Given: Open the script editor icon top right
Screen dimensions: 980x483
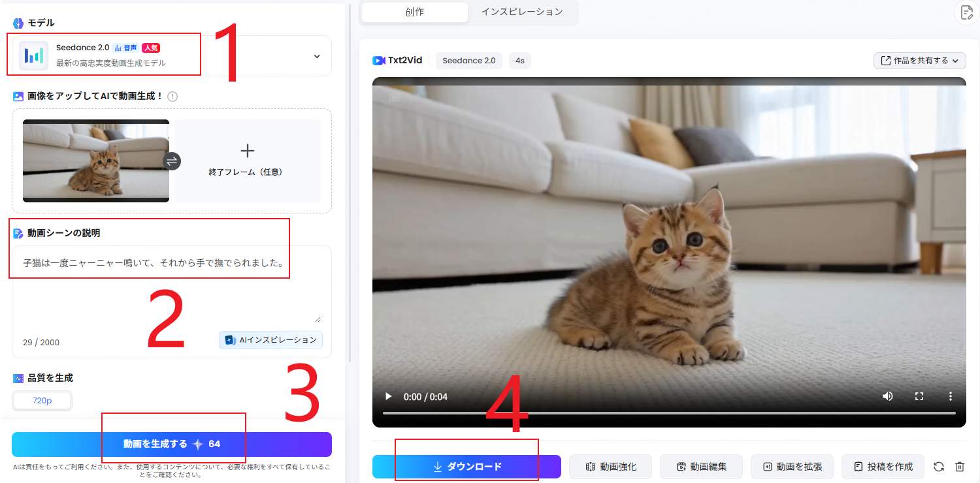Looking at the screenshot, I should click(966, 12).
